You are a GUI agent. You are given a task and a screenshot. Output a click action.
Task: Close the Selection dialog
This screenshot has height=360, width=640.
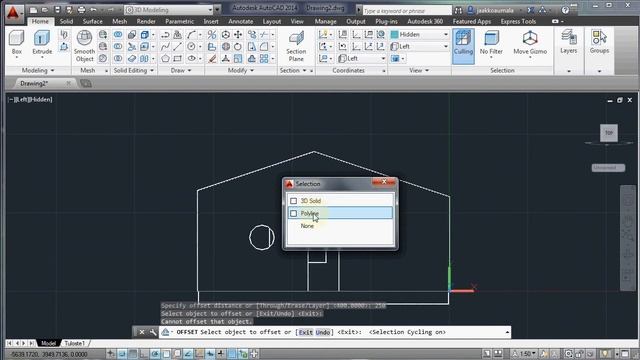pos(384,182)
